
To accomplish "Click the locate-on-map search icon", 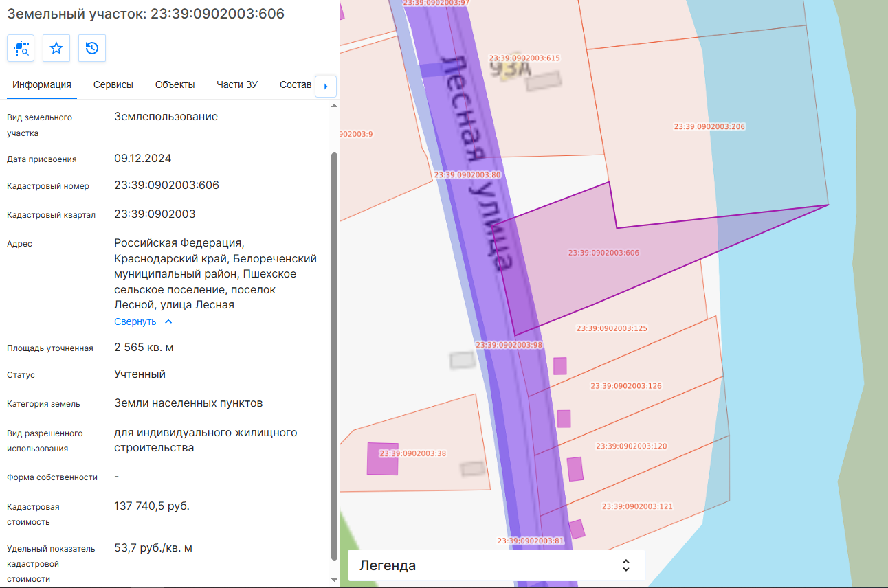I will click(x=21, y=48).
